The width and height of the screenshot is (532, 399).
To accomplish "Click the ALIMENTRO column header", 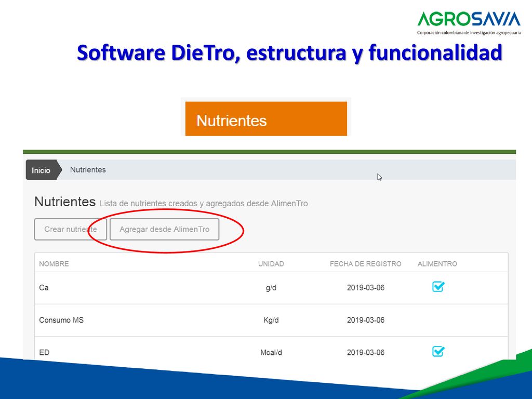I will click(437, 264).
